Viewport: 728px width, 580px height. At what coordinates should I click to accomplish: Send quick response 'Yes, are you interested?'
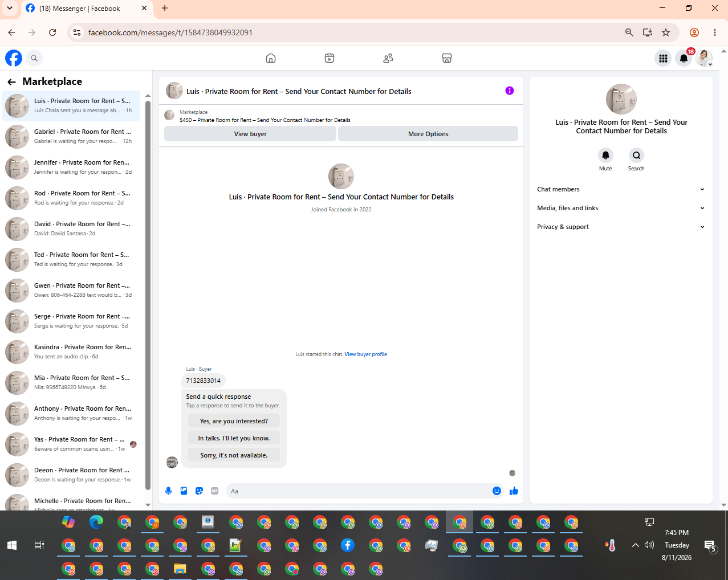pyautogui.click(x=234, y=421)
